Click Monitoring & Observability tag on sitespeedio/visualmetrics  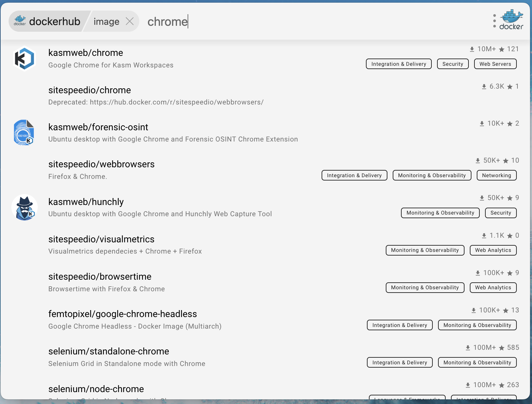425,250
